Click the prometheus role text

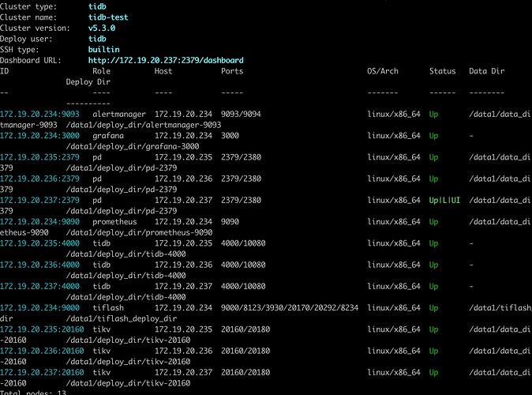point(114,222)
